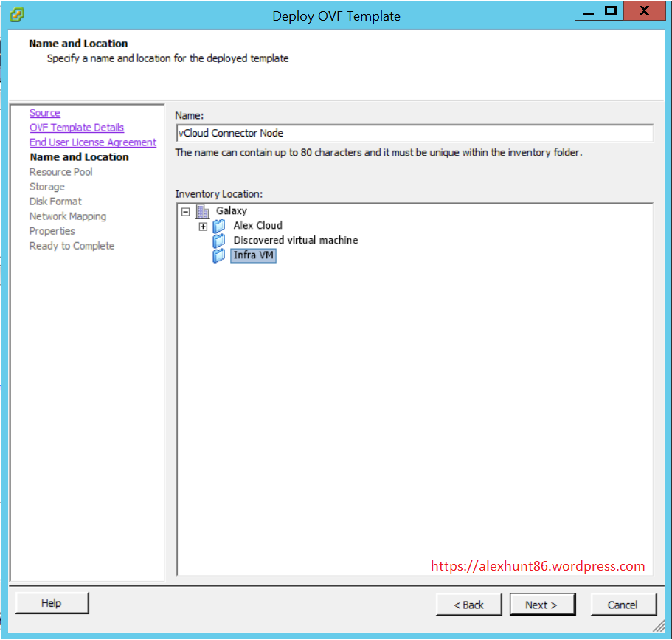Click the Resource Pool step label
Viewport: 672px width, 640px height.
61,172
